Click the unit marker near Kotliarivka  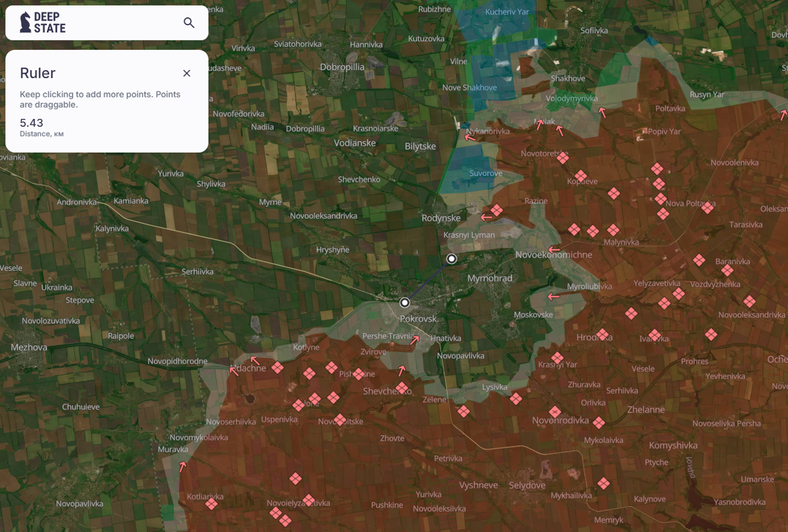pos(211,504)
